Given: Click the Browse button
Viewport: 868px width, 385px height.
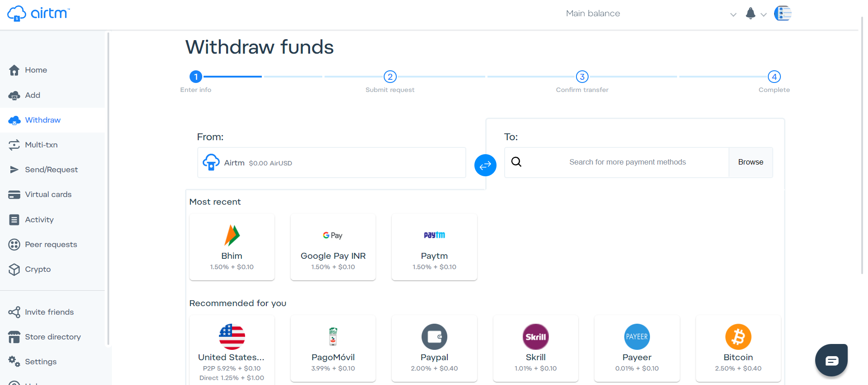Looking at the screenshot, I should pos(751,162).
